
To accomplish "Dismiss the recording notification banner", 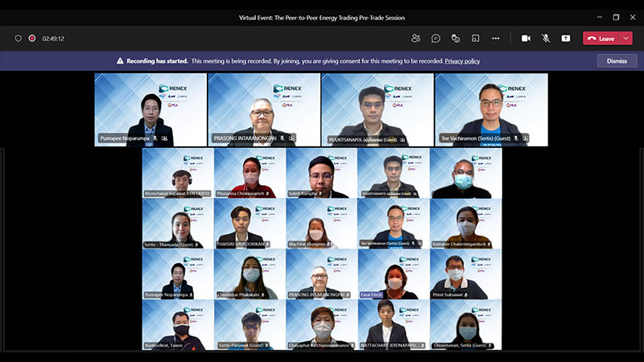I will point(617,60).
